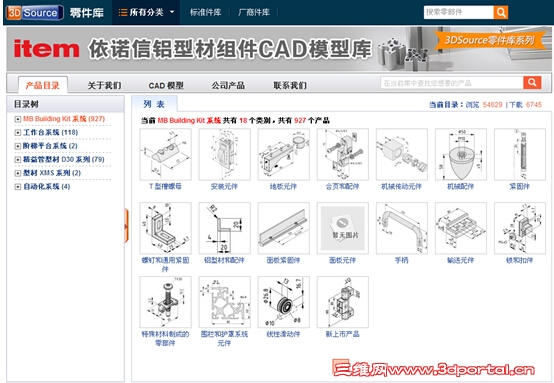Open 型材 XMS 系列 (2) link
This screenshot has height=383, width=554.
click(52, 173)
